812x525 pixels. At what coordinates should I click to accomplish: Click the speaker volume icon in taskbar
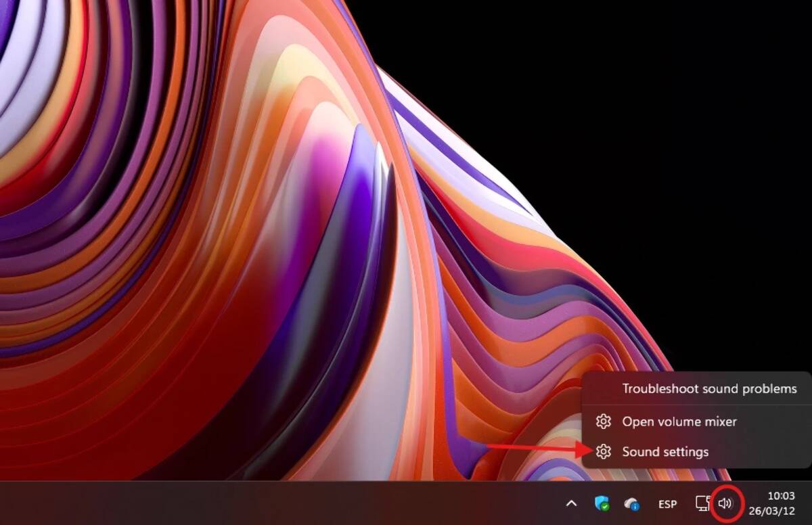coord(725,503)
